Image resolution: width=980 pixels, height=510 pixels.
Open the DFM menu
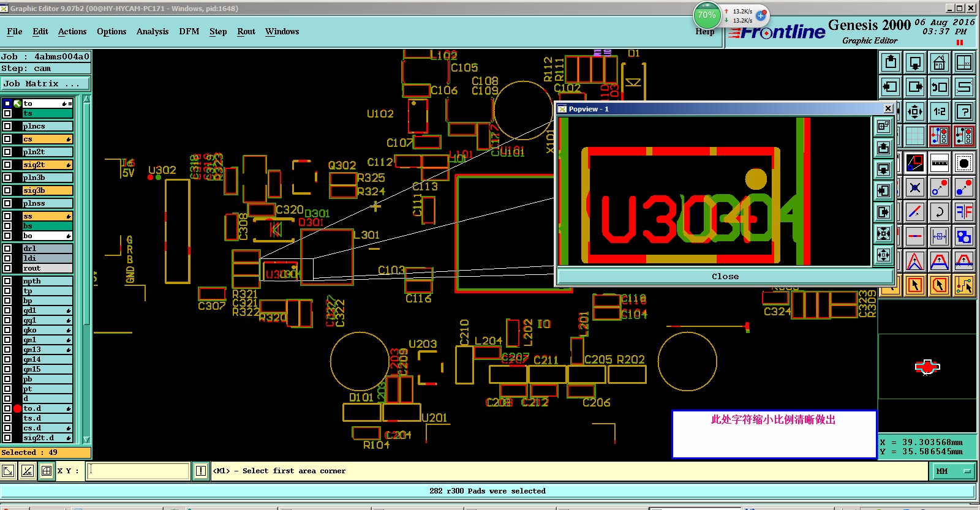tap(189, 32)
